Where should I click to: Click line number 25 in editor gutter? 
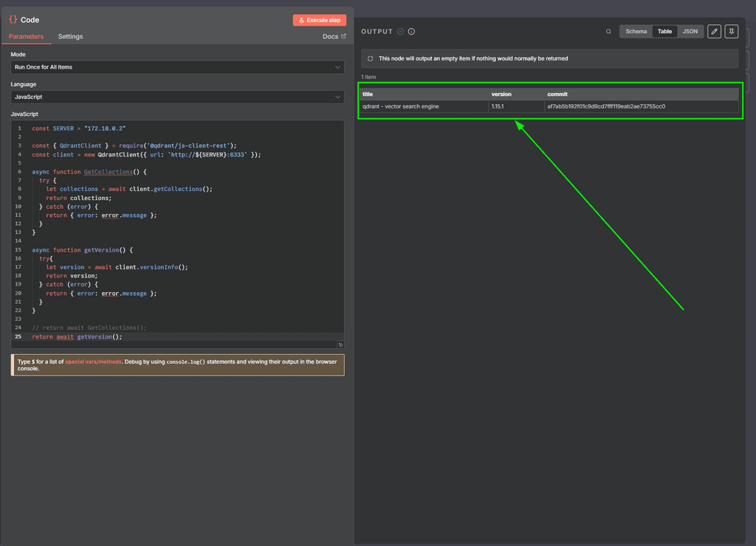point(18,337)
